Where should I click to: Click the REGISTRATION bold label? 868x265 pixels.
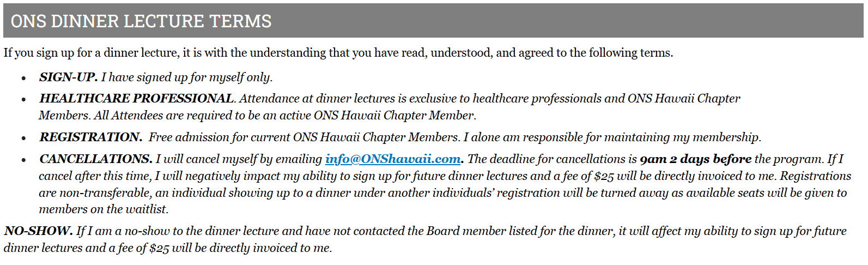(90, 137)
